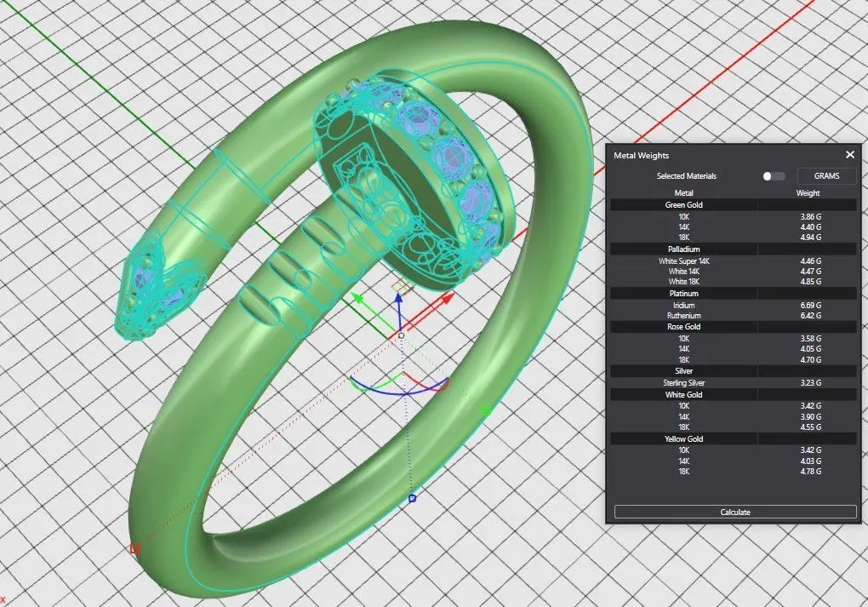This screenshot has height=607, width=868.
Task: Click the 4.94 G weight value
Action: [x=810, y=238]
